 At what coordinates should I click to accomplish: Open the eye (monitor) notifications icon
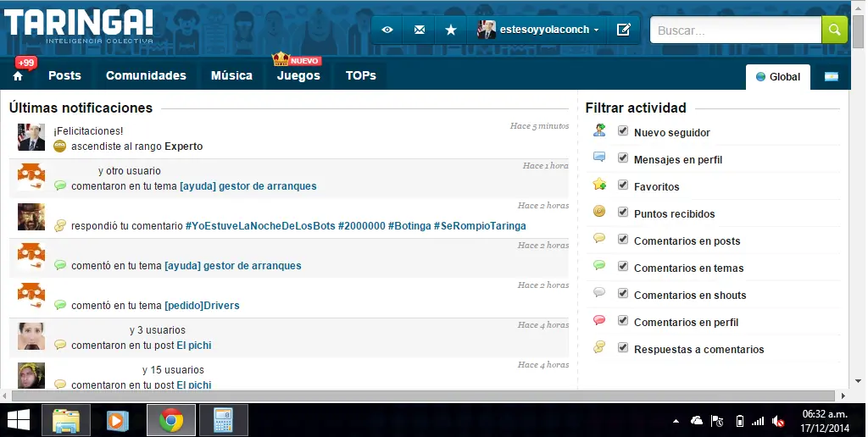(387, 30)
